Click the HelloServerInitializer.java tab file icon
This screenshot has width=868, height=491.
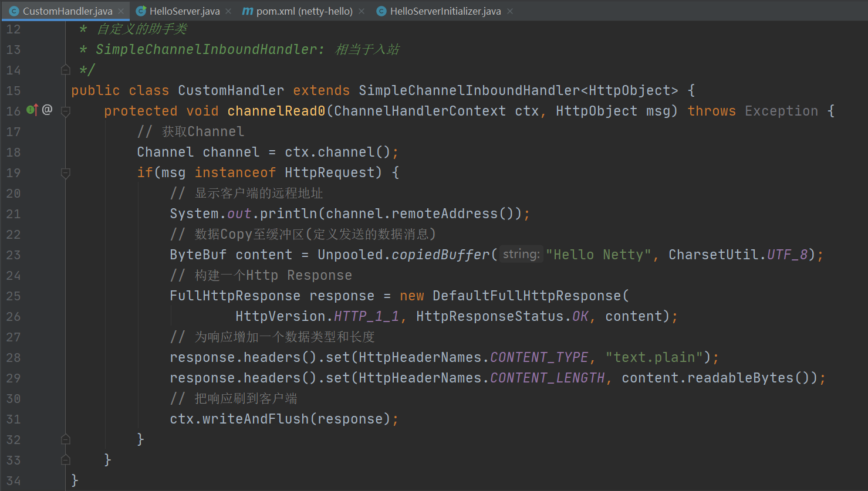point(381,11)
